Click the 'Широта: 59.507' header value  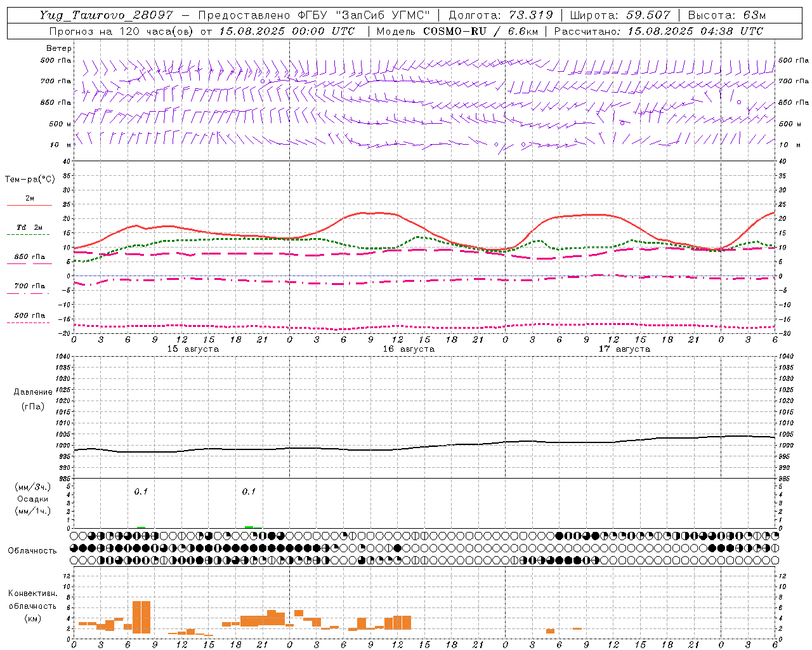coord(620,15)
